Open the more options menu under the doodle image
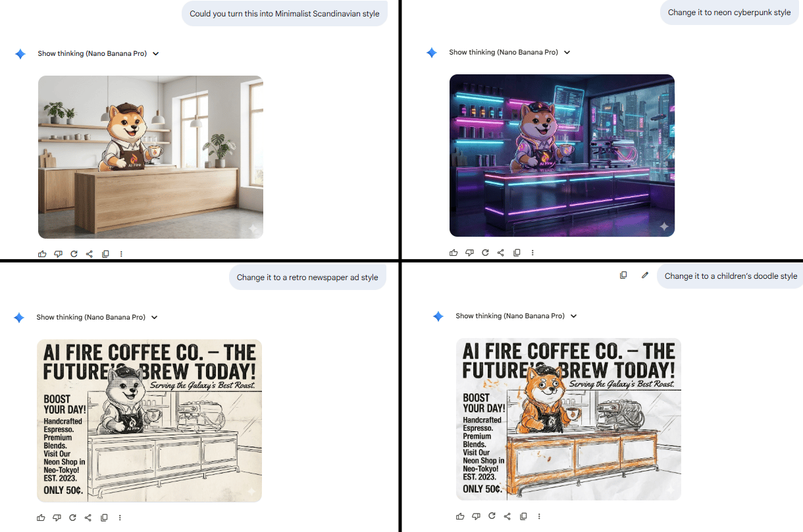This screenshot has height=532, width=803. click(x=539, y=516)
